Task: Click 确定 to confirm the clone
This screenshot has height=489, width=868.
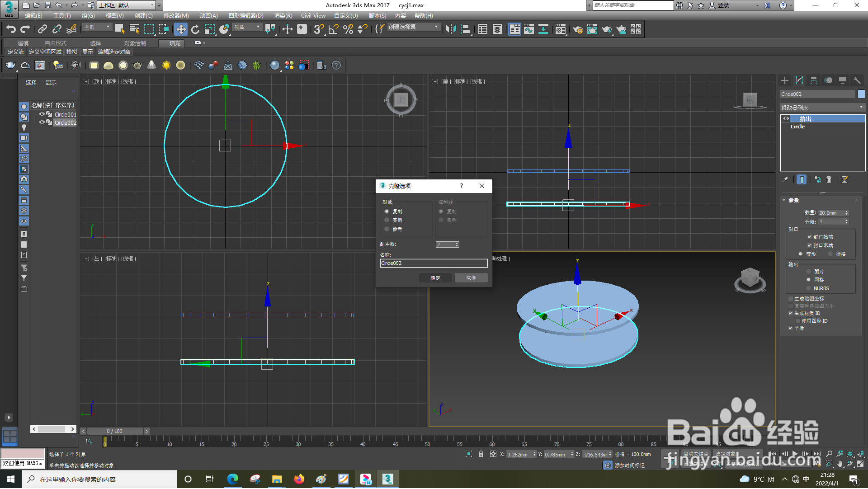Action: tap(435, 278)
